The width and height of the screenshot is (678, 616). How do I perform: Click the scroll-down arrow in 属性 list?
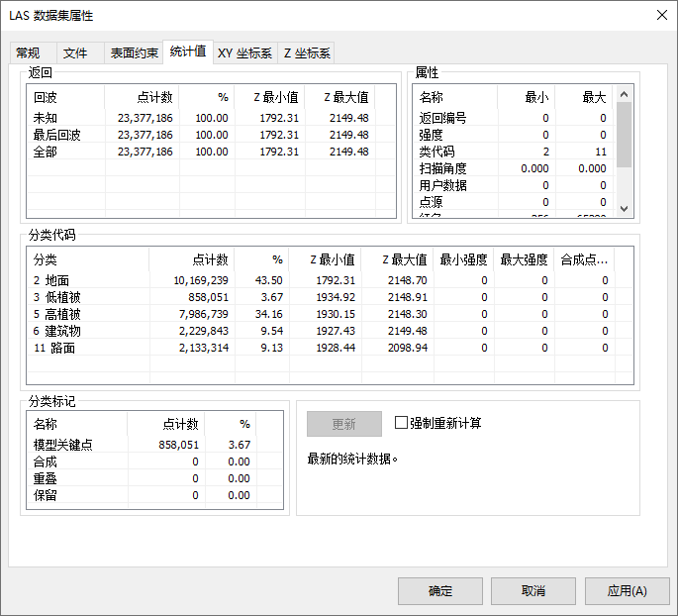point(624,209)
